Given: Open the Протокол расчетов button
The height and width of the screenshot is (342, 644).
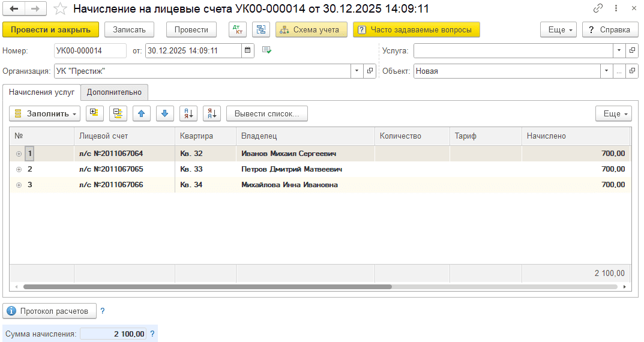Looking at the screenshot, I should click(50, 311).
